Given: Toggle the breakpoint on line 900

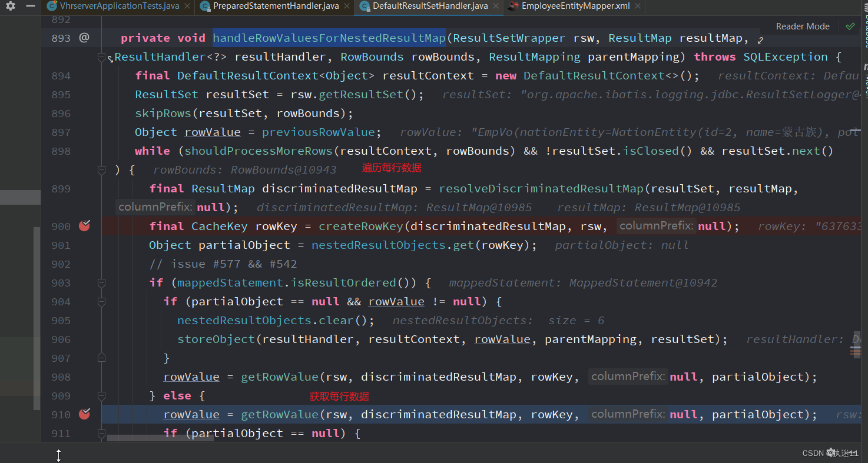Looking at the screenshot, I should pos(84,226).
